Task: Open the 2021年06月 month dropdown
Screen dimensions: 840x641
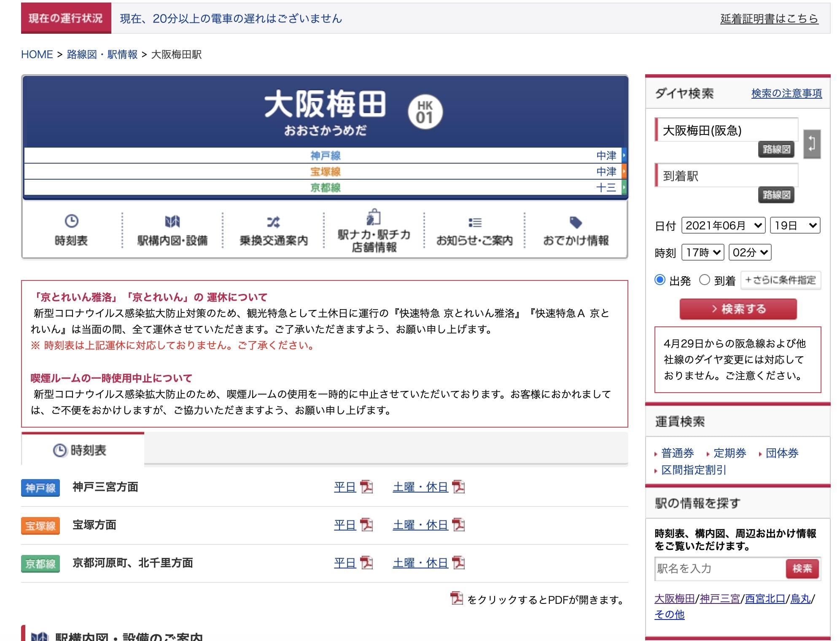Action: point(723,225)
